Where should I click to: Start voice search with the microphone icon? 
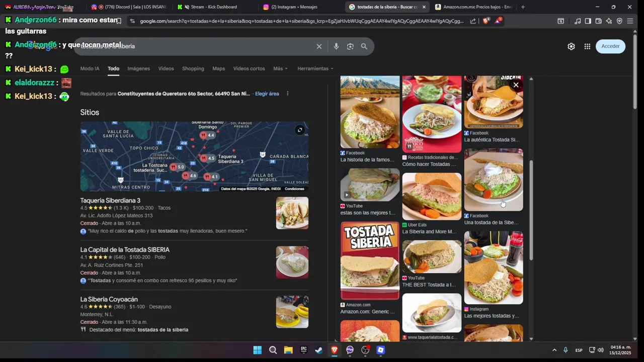[x=336, y=46]
